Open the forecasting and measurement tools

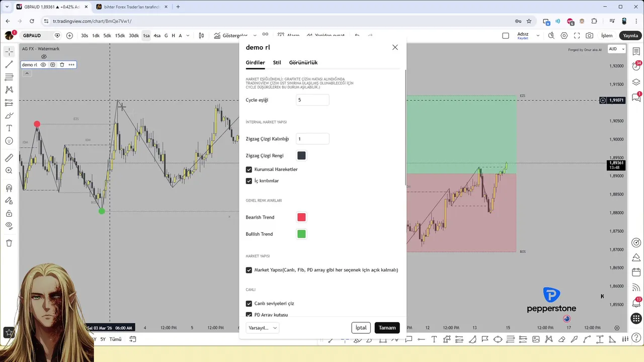coord(9,103)
